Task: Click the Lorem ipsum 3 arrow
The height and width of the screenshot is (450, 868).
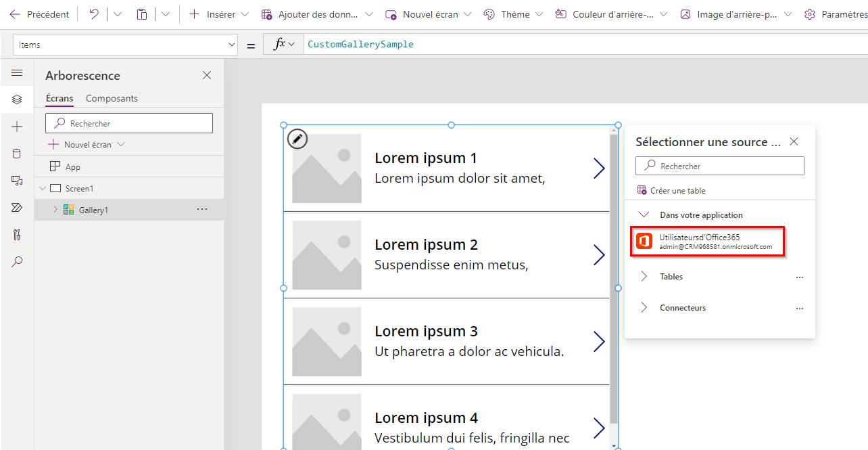Action: [599, 342]
